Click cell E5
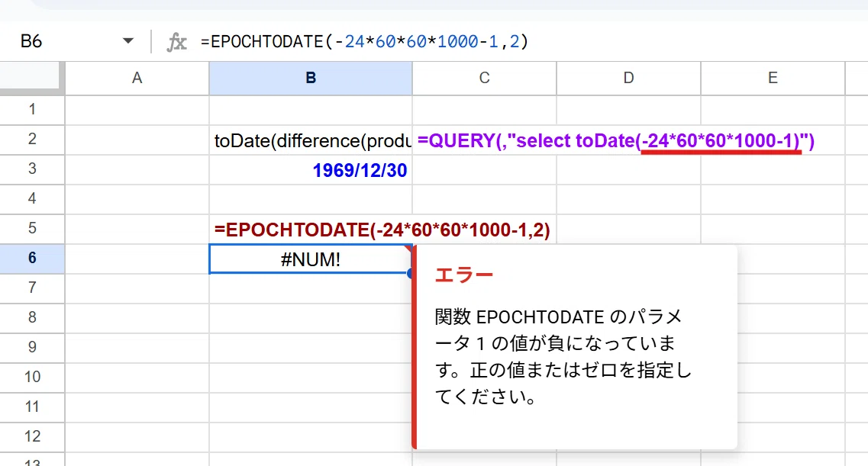This screenshot has width=868, height=466. pos(773,229)
